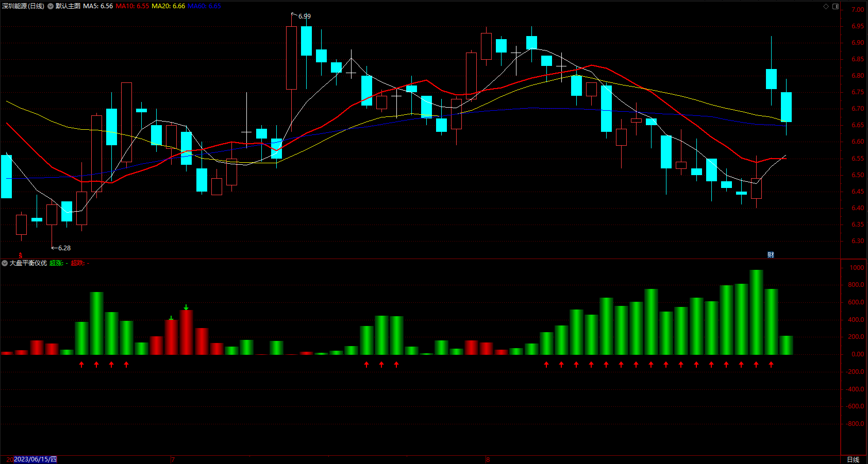Click the 1000 label on indicator axis
Viewport: 868px width, 464px height.
(x=857, y=268)
